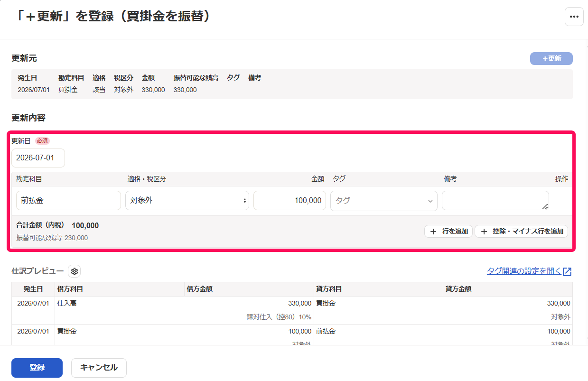
Task: Click the キャンセル button
Action: click(99, 368)
